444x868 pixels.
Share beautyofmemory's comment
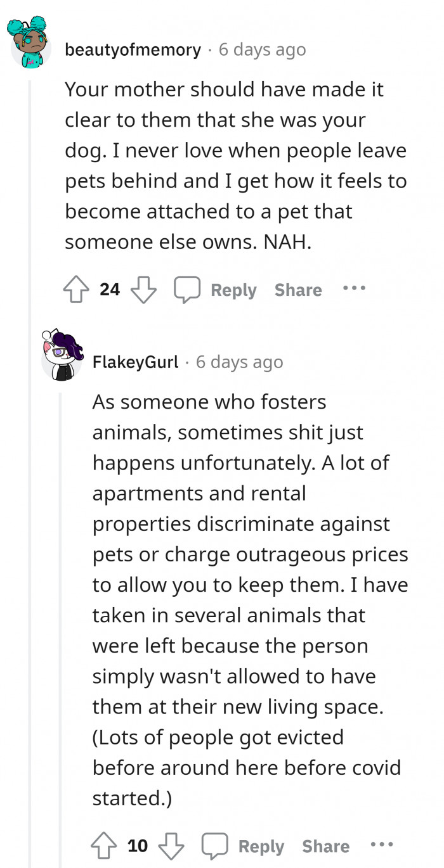[x=298, y=290]
